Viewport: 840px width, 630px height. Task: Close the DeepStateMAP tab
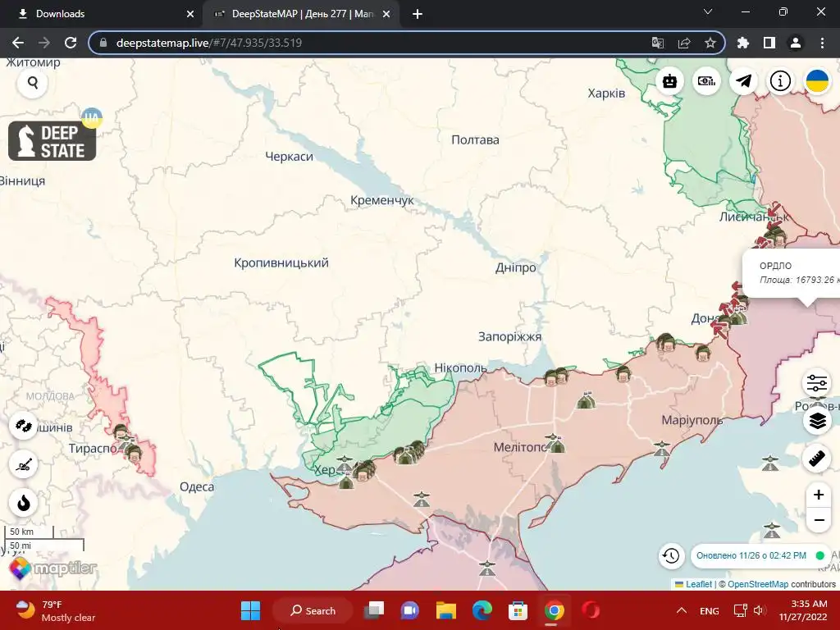pyautogui.click(x=386, y=14)
